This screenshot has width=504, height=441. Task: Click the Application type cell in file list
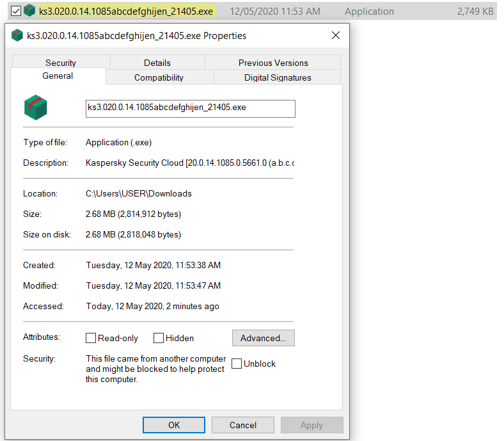369,12
